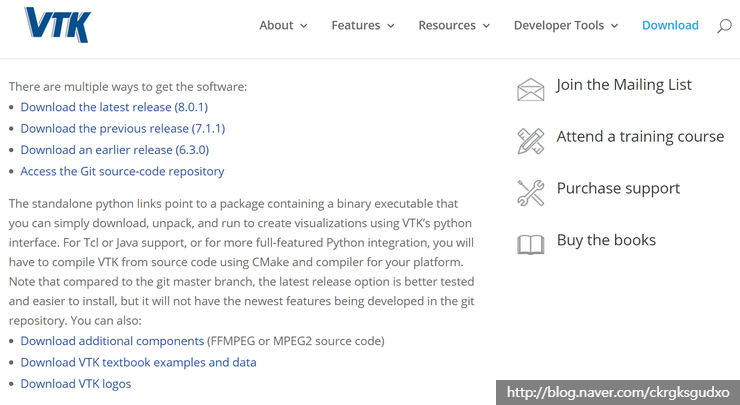Screen dimensions: 740x405
Task: Download the previous release (7.1.1)
Action: pyautogui.click(x=122, y=129)
